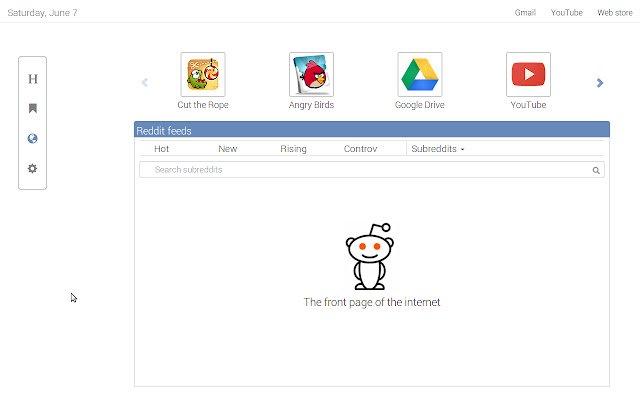Click 'The front page of the internet' text
The width and height of the screenshot is (640, 400).
click(372, 302)
